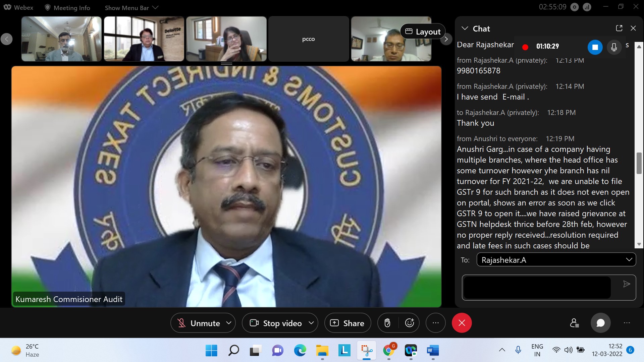Open Microsoft Word from taskbar
The height and width of the screenshot is (362, 644).
coord(433,351)
